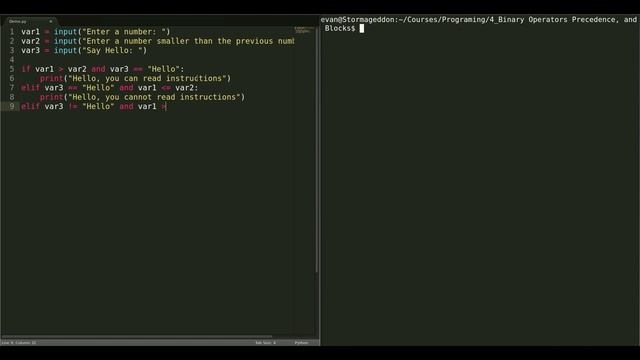Click the "<=" operator on line 7
The height and width of the screenshot is (360, 640).
tap(166, 88)
